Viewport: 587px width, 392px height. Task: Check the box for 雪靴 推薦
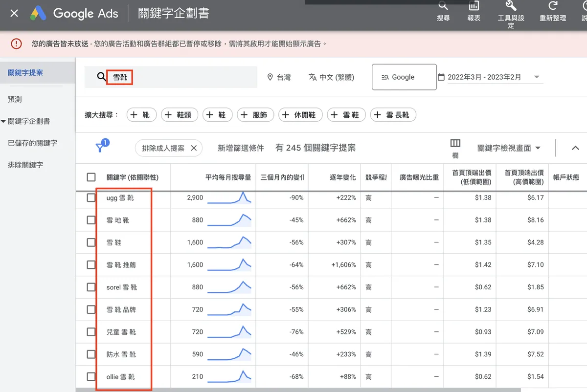[91, 265]
